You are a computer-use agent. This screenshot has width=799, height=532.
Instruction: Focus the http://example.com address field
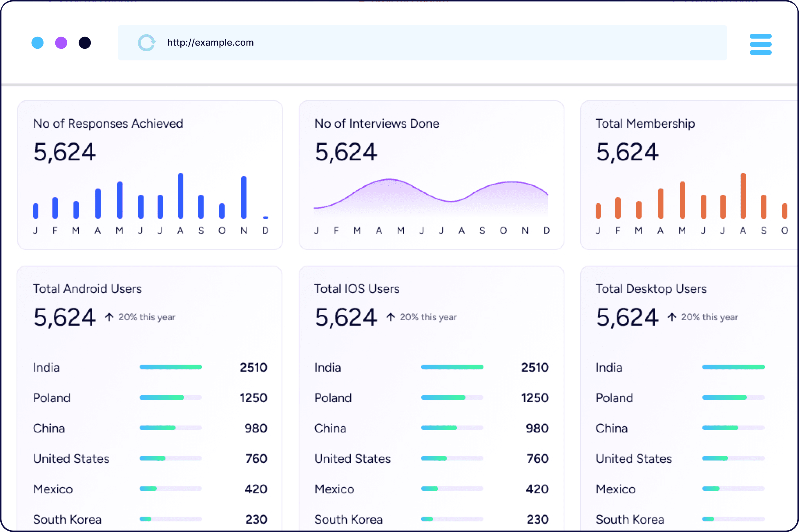click(x=422, y=43)
